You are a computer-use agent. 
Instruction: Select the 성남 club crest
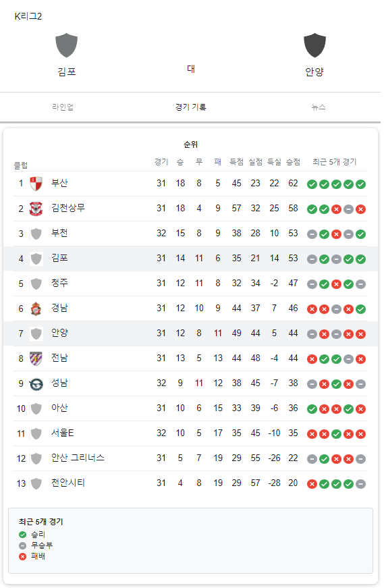point(36,383)
